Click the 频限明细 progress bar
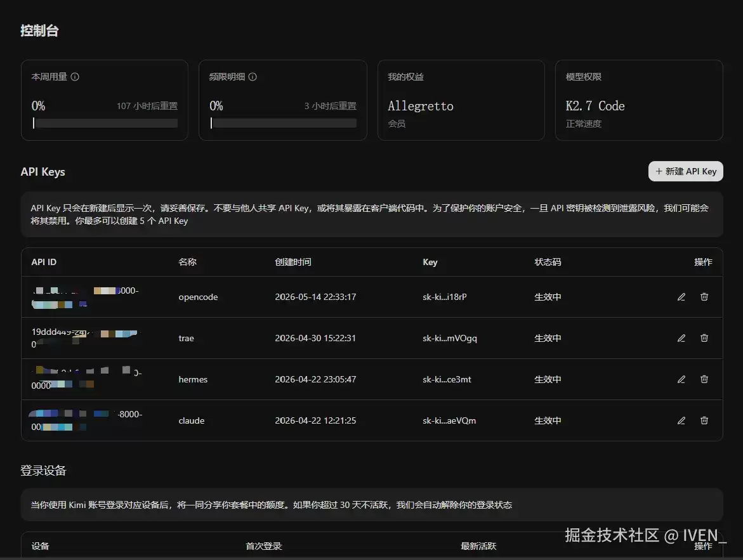Image resolution: width=743 pixels, height=560 pixels. click(283, 123)
